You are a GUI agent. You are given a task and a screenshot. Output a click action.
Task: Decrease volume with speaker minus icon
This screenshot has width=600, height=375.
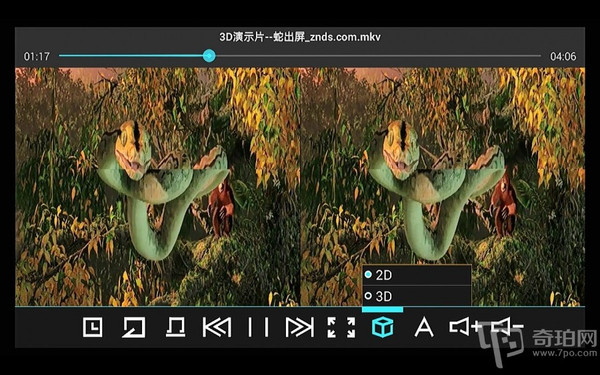tap(507, 327)
